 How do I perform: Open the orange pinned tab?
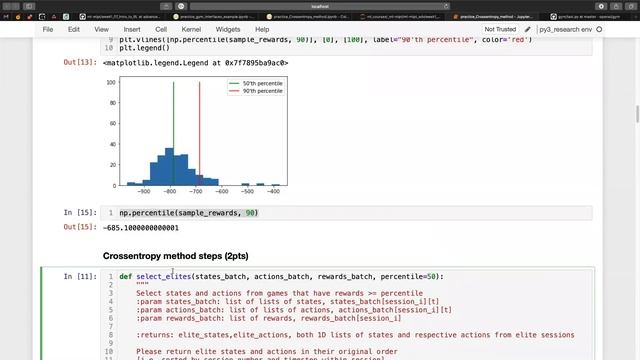18,17
